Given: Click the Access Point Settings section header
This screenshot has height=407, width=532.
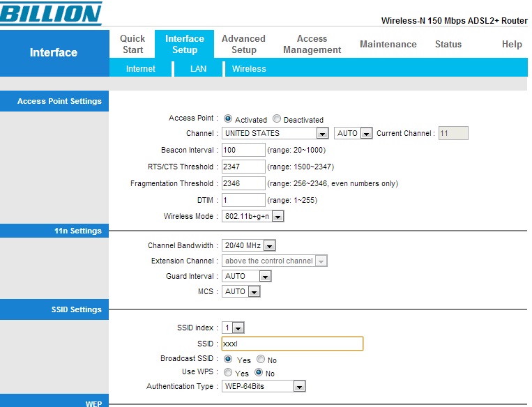Looking at the screenshot, I should point(54,101).
